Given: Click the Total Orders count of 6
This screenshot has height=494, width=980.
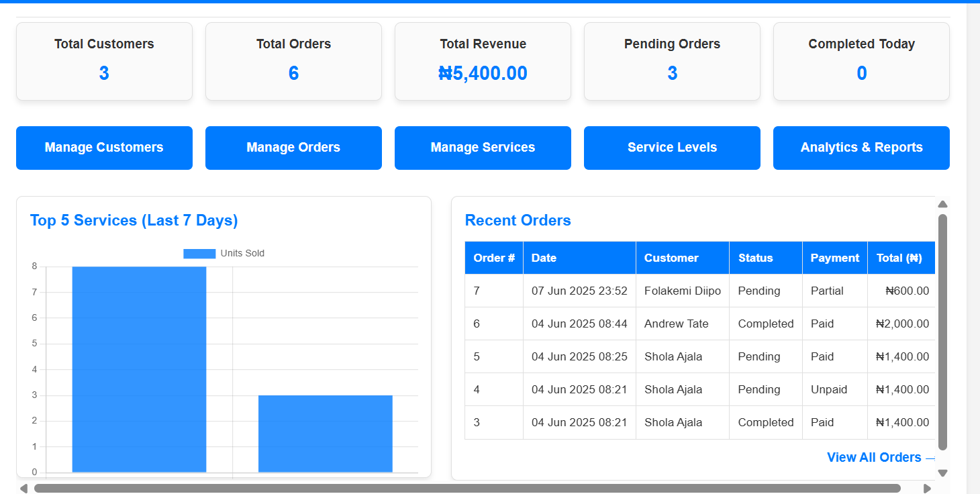Looking at the screenshot, I should point(293,72).
